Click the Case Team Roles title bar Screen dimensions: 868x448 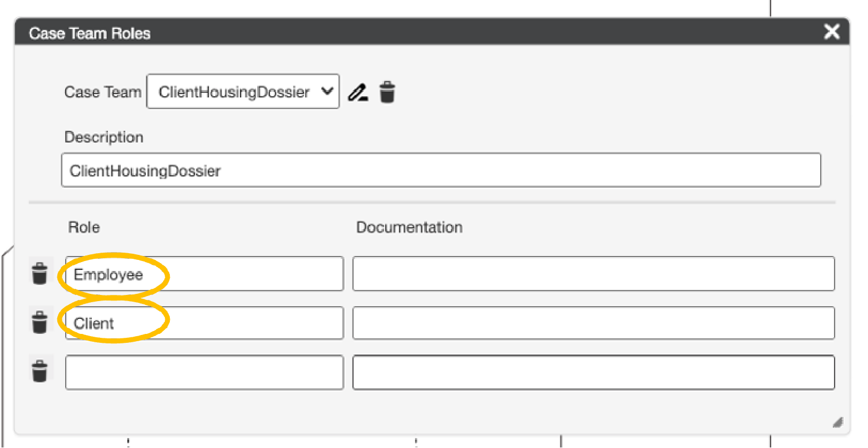[x=390, y=33]
